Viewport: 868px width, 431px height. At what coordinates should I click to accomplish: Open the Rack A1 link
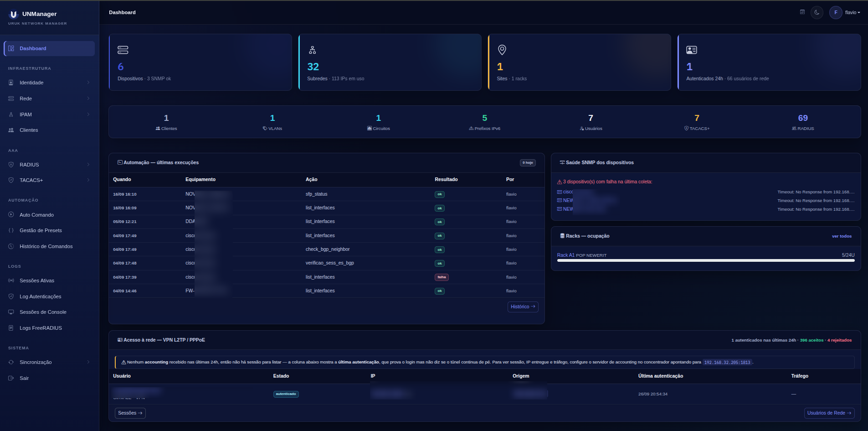tap(566, 255)
